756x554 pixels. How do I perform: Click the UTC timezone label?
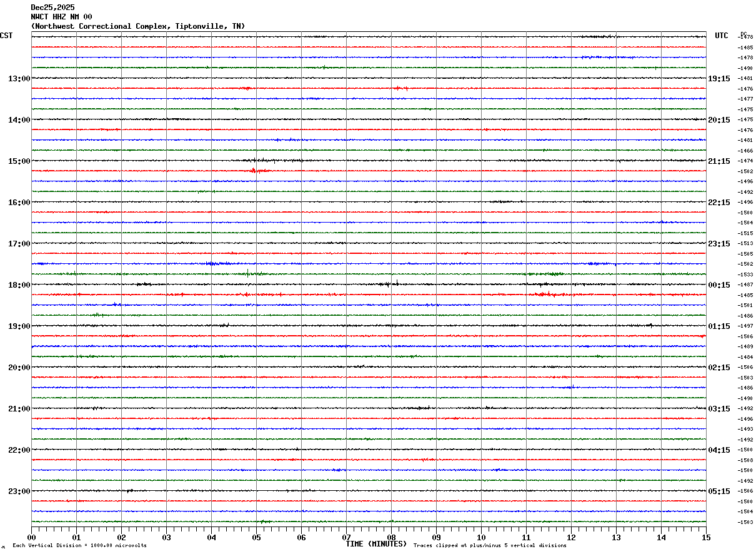pyautogui.click(x=722, y=36)
